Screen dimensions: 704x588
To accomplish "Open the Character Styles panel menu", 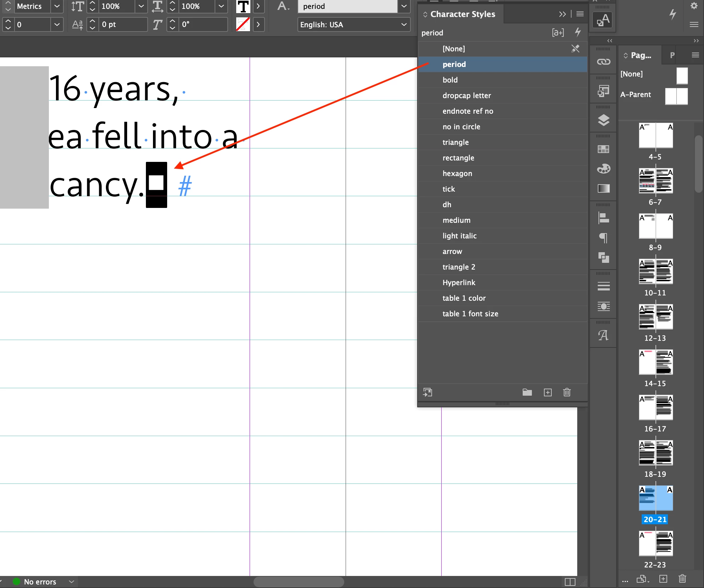I will point(580,14).
